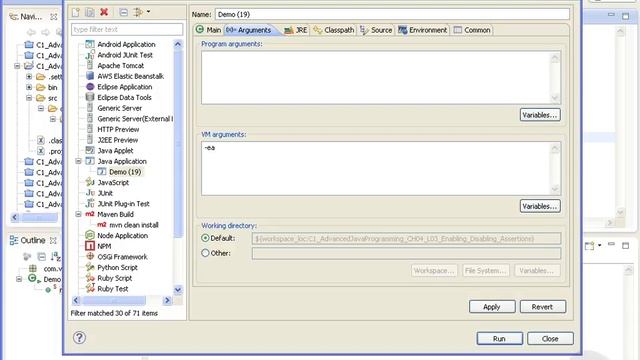Collapse the Demo class in Outline view
The image size is (640, 360).
tap(19, 279)
